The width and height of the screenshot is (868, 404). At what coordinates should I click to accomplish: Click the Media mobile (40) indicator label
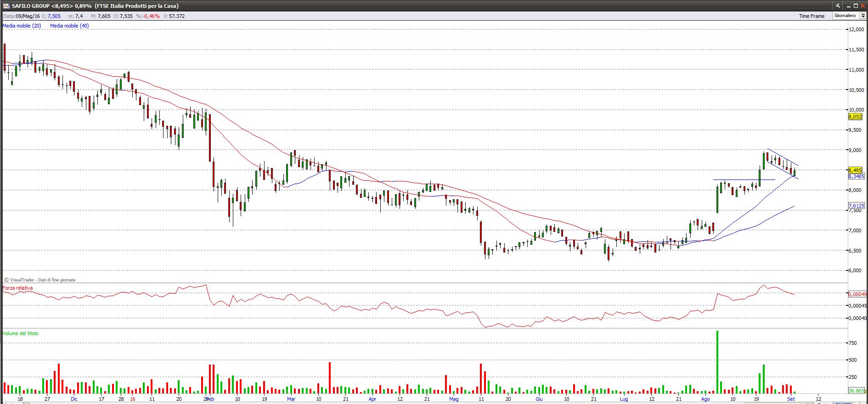coord(69,26)
